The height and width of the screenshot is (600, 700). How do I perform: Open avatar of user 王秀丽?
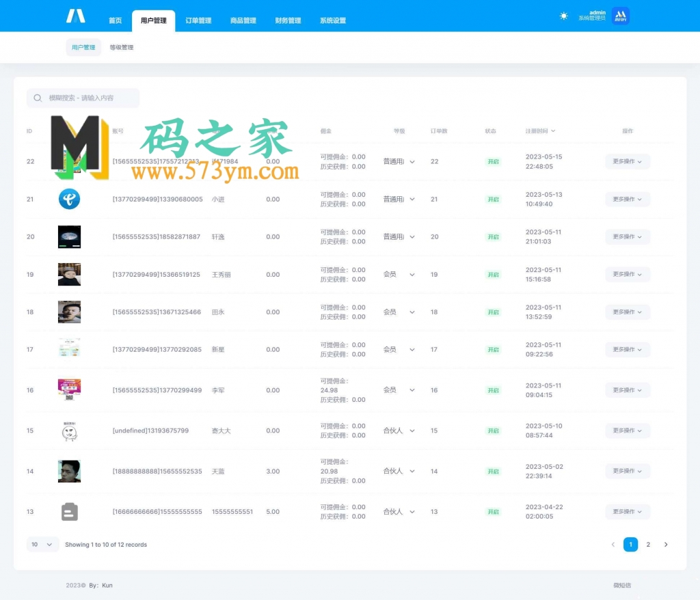pos(69,274)
